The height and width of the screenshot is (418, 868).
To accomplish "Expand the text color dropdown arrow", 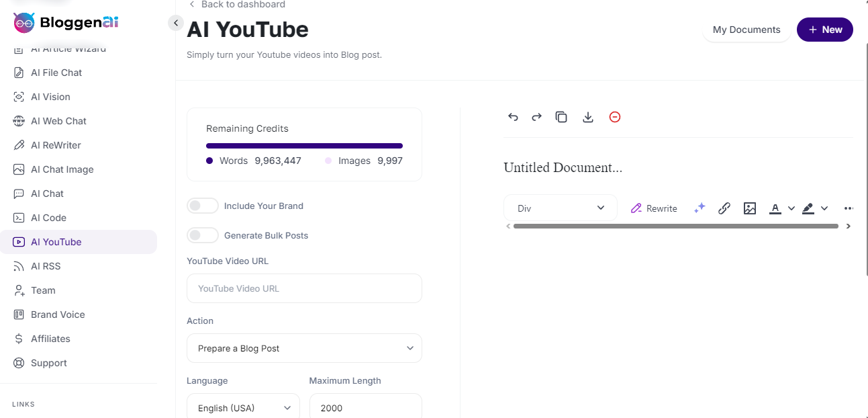I will [791, 208].
